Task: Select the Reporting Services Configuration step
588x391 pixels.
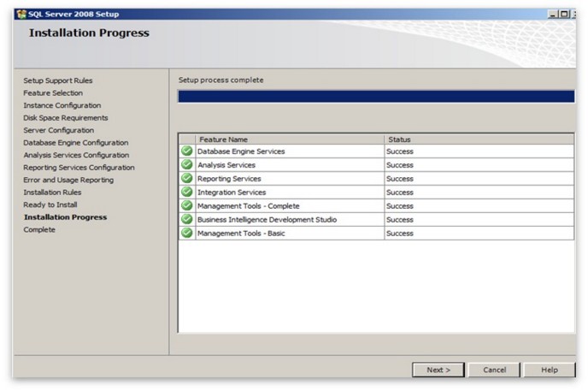Action: click(x=79, y=168)
